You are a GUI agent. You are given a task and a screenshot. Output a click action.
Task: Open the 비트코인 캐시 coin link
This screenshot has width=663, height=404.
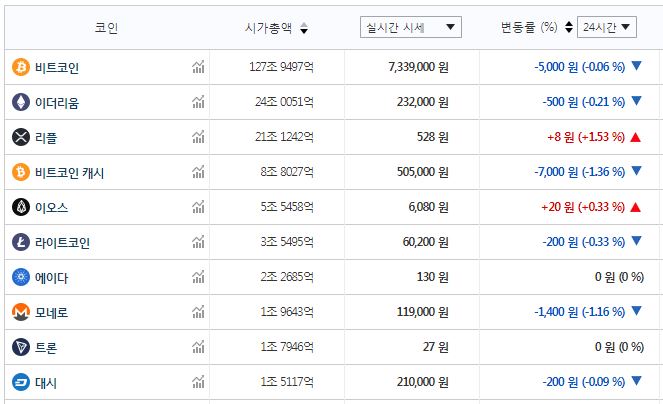(69, 172)
